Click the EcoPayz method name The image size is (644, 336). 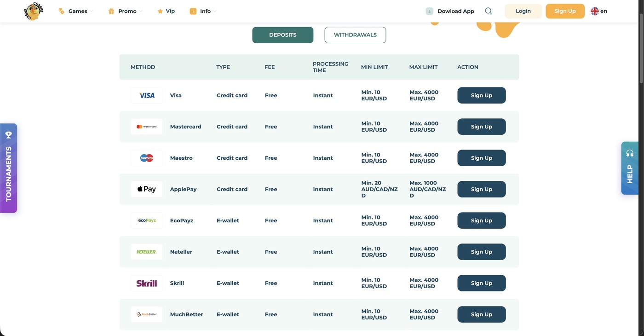[x=182, y=220]
